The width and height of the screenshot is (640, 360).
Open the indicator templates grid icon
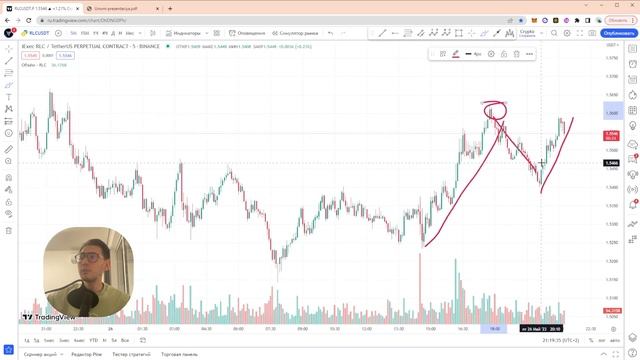(x=217, y=33)
